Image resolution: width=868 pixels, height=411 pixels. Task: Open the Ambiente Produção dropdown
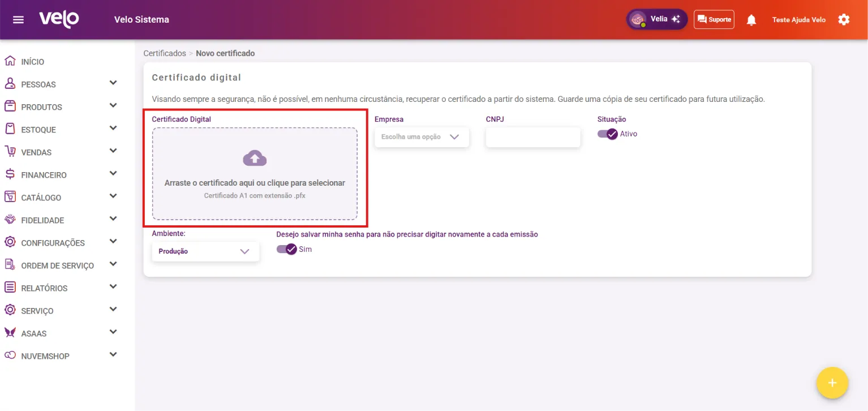click(x=205, y=251)
